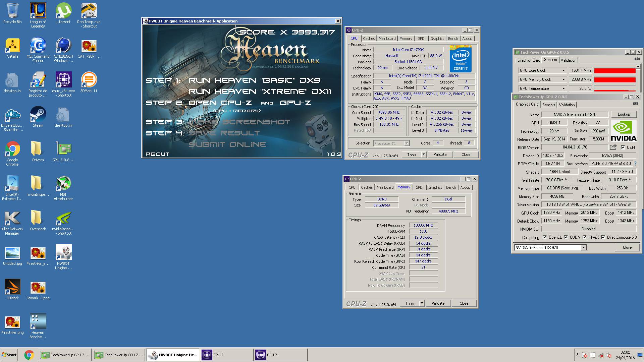This screenshot has height=362, width=644.
Task: Launch RealTemp.exe shortcut
Action: [89, 15]
